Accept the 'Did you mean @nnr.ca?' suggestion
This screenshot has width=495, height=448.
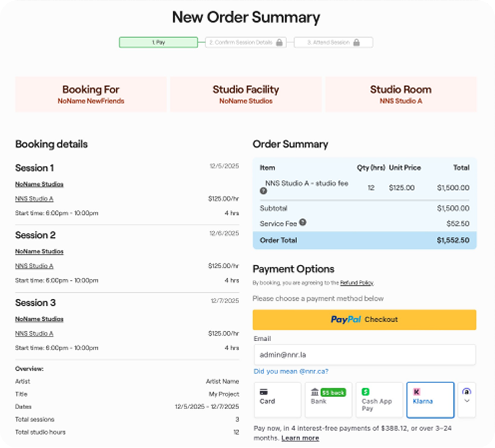coord(291,371)
